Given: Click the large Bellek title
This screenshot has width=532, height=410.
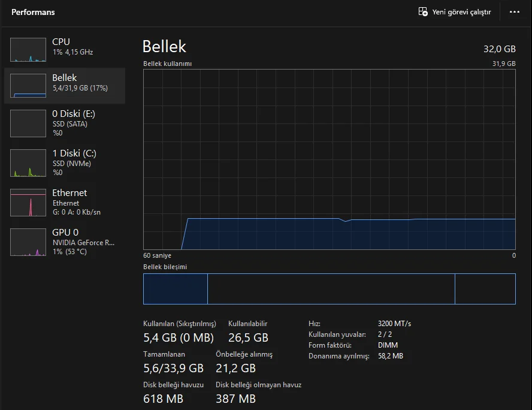Looking at the screenshot, I should point(164,47).
